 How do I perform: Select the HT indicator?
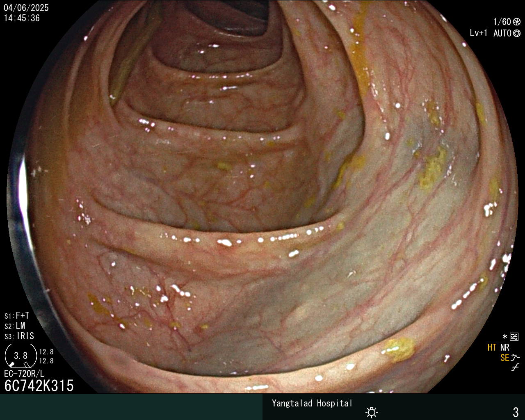click(x=492, y=347)
